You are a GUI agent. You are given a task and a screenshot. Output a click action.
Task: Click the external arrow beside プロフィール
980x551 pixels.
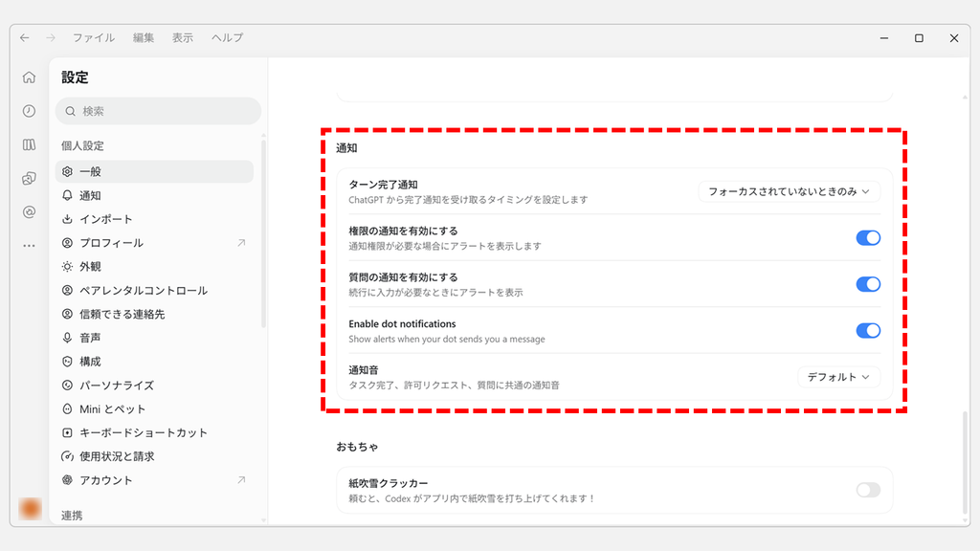[x=241, y=243]
